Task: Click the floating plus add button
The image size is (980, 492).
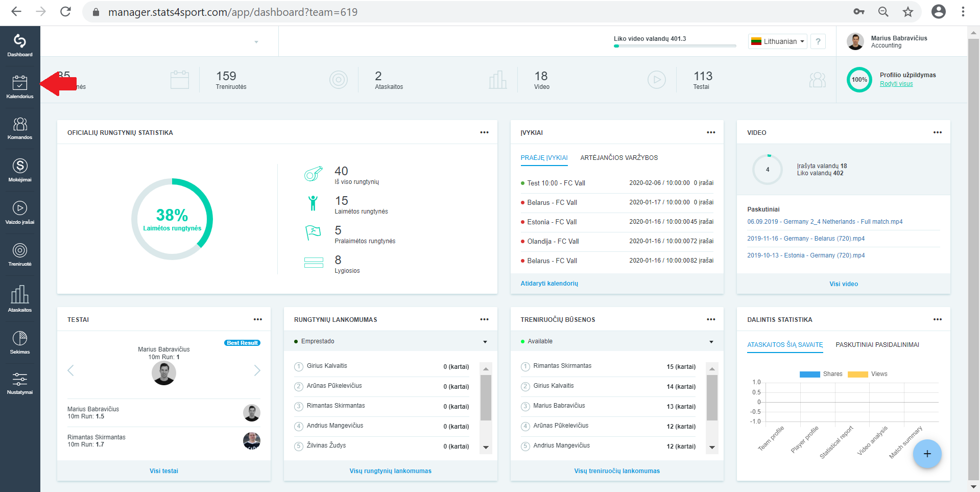Action: point(927,454)
